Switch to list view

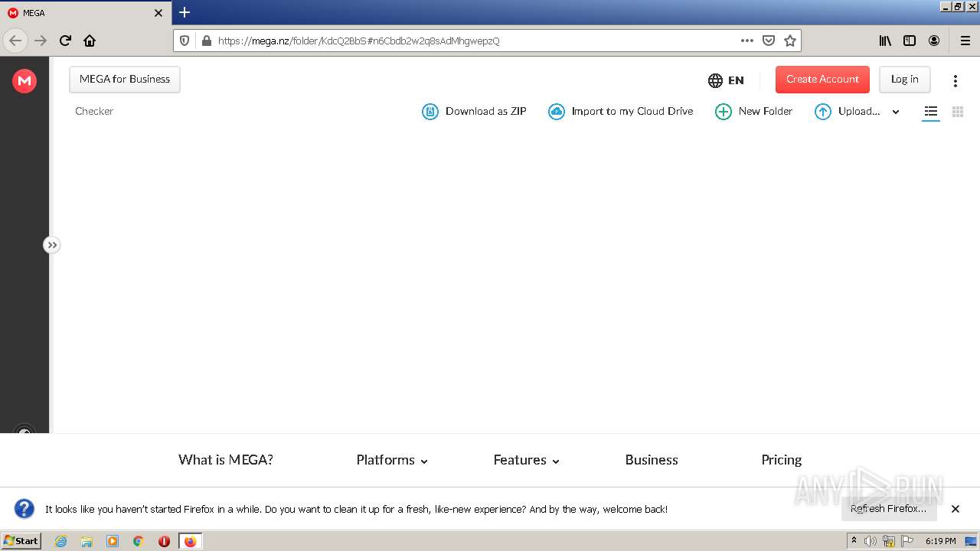[x=931, y=112]
